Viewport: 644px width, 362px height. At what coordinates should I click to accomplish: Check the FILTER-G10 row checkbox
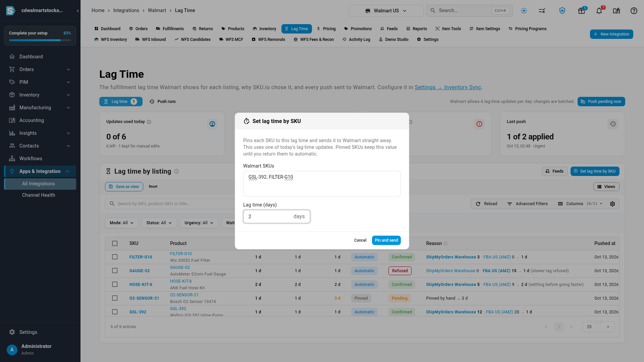[x=115, y=257]
